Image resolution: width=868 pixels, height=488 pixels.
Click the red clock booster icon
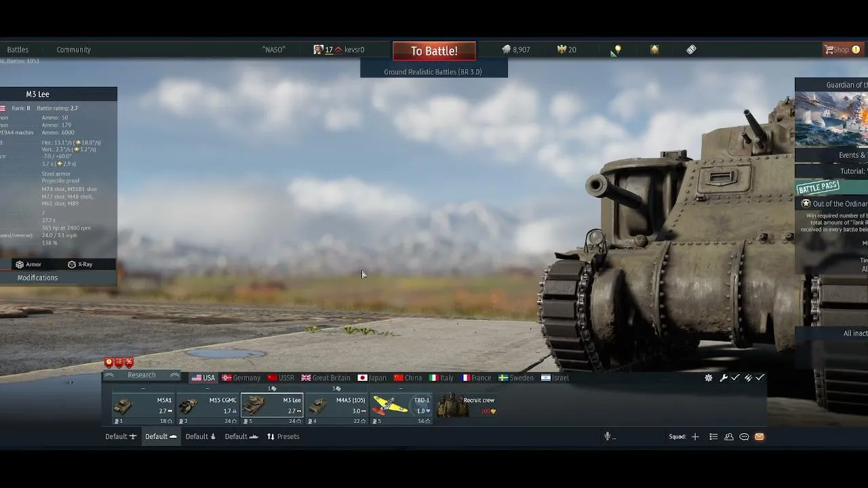[108, 363]
